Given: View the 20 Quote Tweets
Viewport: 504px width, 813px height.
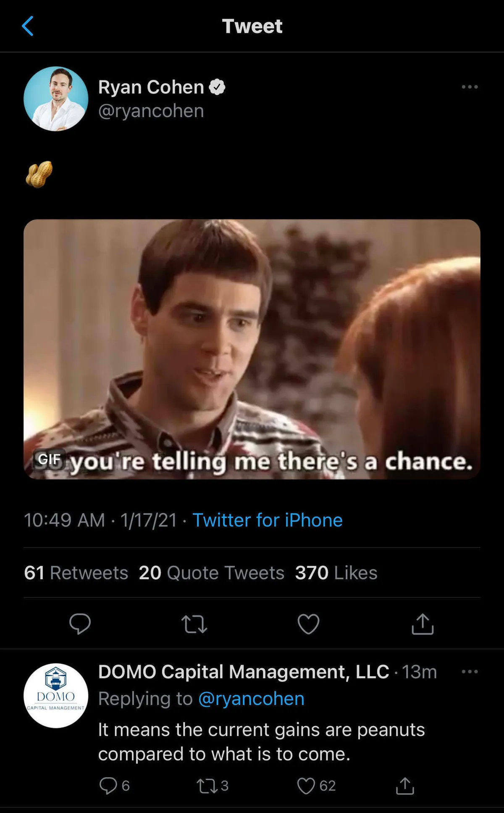Looking at the screenshot, I should 211,573.
